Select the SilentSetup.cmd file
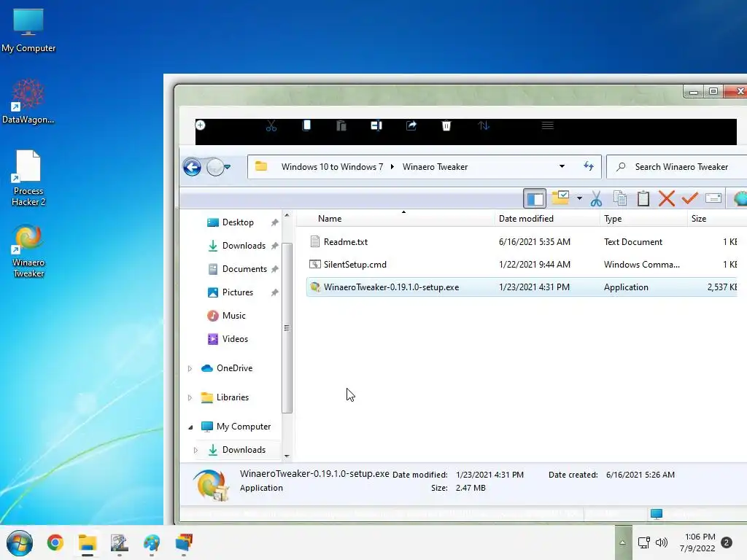 tap(522, 264)
